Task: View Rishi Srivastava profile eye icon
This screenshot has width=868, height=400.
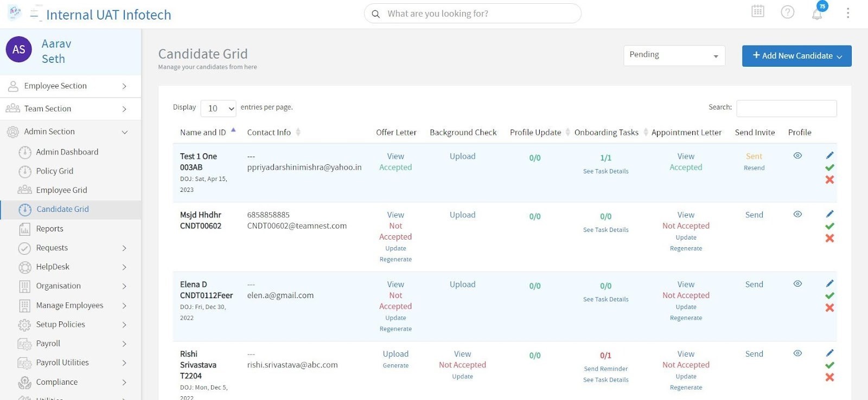Action: 797,353
